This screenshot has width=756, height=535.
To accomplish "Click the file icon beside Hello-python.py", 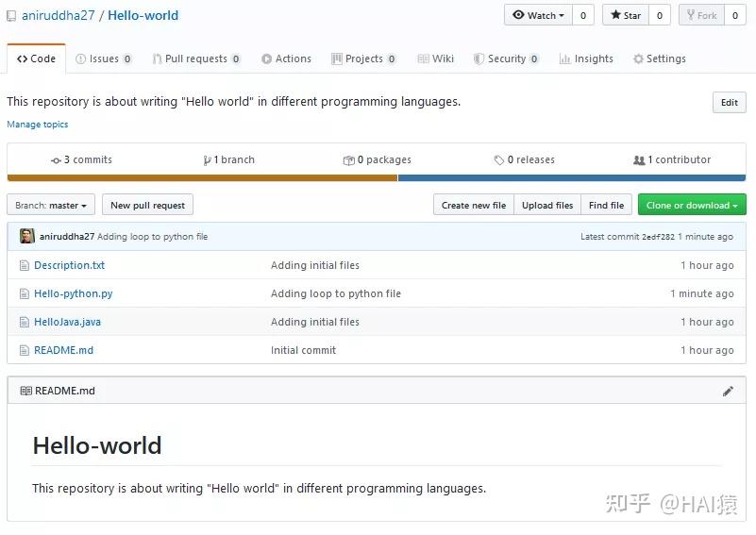I will coord(25,293).
